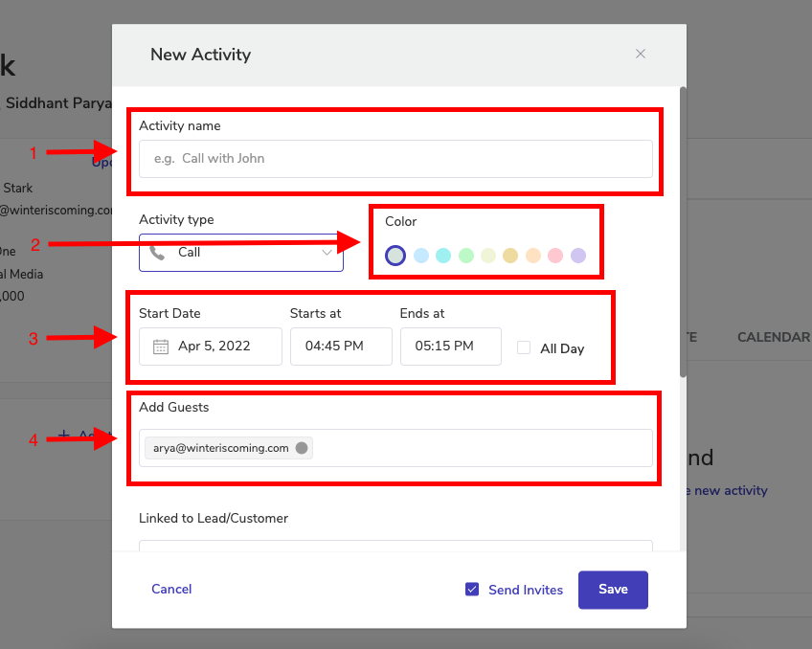Close the New Activity dialog
The width and height of the screenshot is (812, 649).
pyautogui.click(x=641, y=54)
